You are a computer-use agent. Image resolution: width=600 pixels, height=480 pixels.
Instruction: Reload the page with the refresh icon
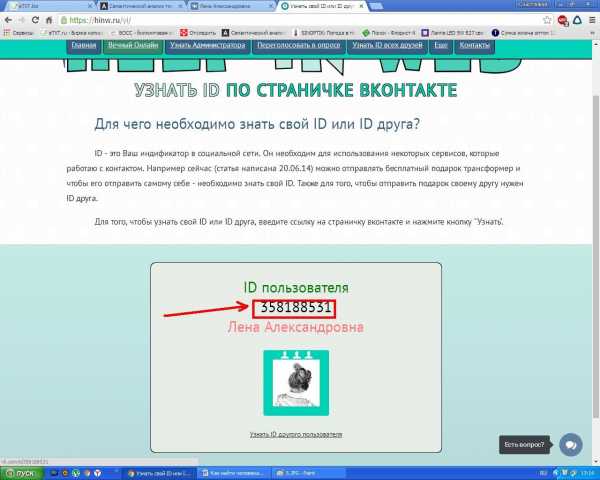click(35, 20)
